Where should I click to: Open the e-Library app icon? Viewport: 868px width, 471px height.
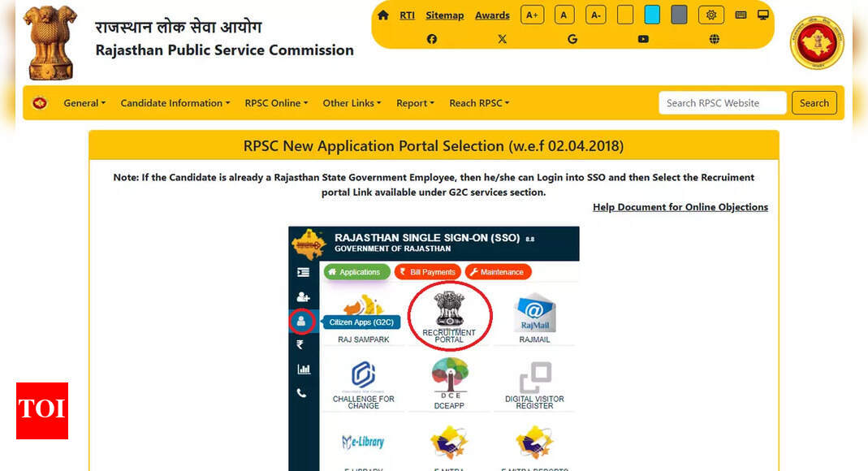pos(363,442)
